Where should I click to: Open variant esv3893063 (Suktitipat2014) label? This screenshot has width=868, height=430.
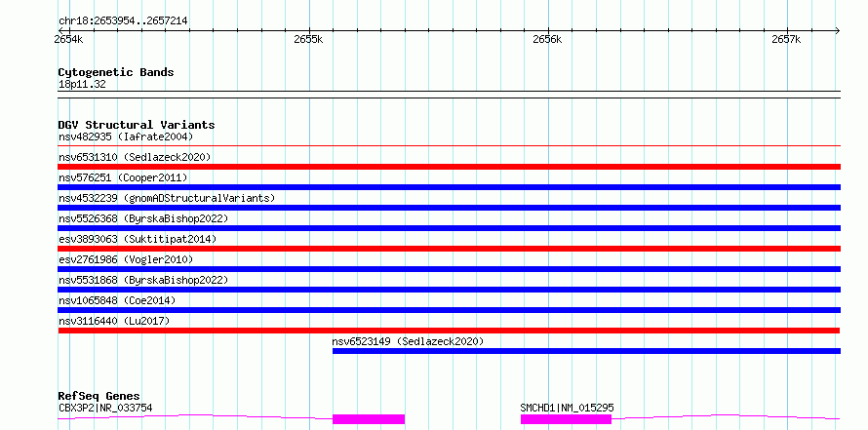tap(138, 239)
